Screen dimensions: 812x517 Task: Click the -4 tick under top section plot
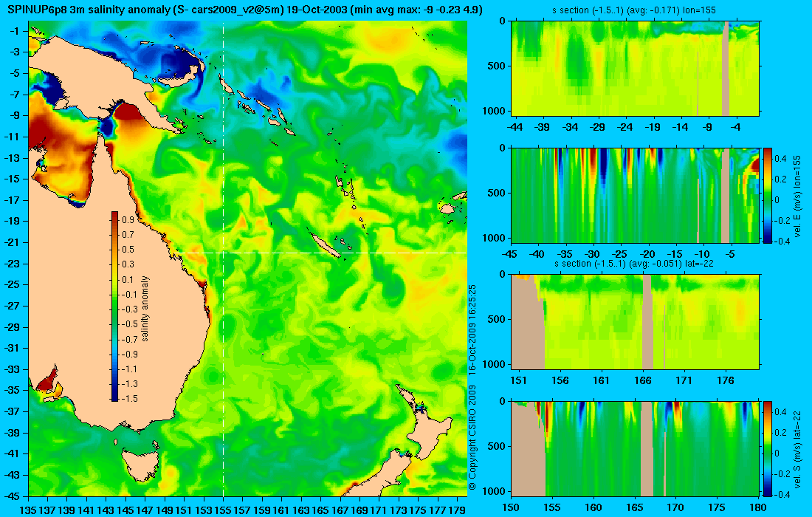(x=737, y=127)
